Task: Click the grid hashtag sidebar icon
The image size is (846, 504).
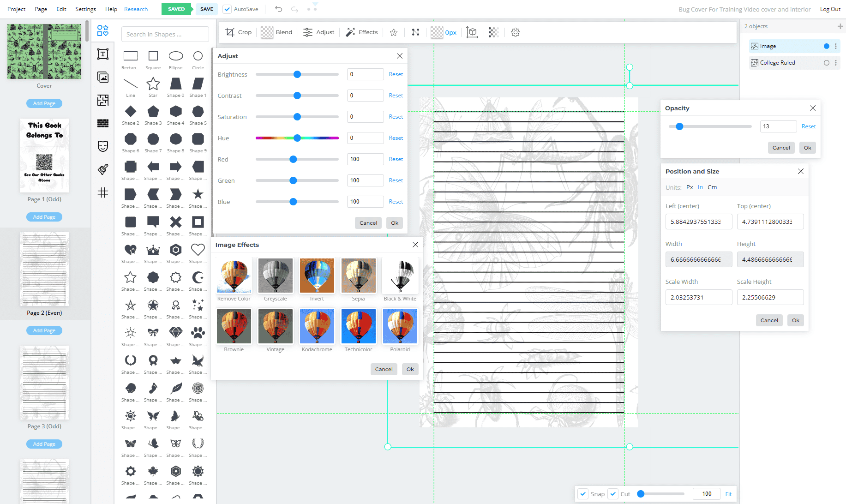Action: (103, 192)
